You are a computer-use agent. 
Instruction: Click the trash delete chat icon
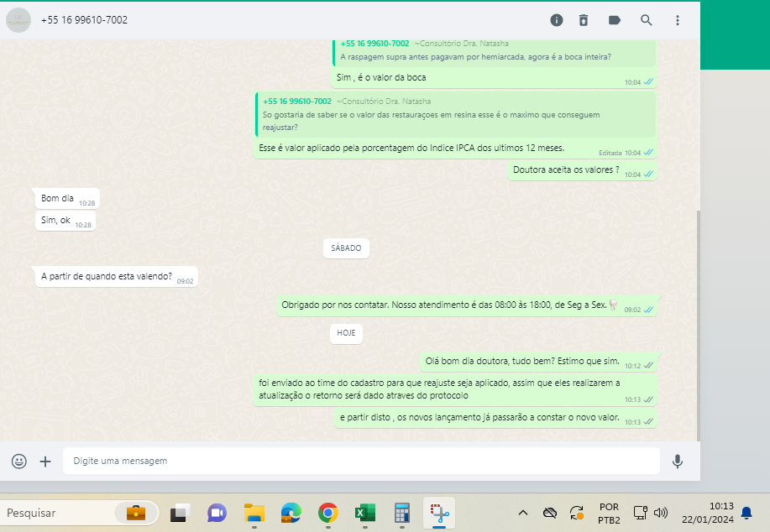[x=584, y=20]
